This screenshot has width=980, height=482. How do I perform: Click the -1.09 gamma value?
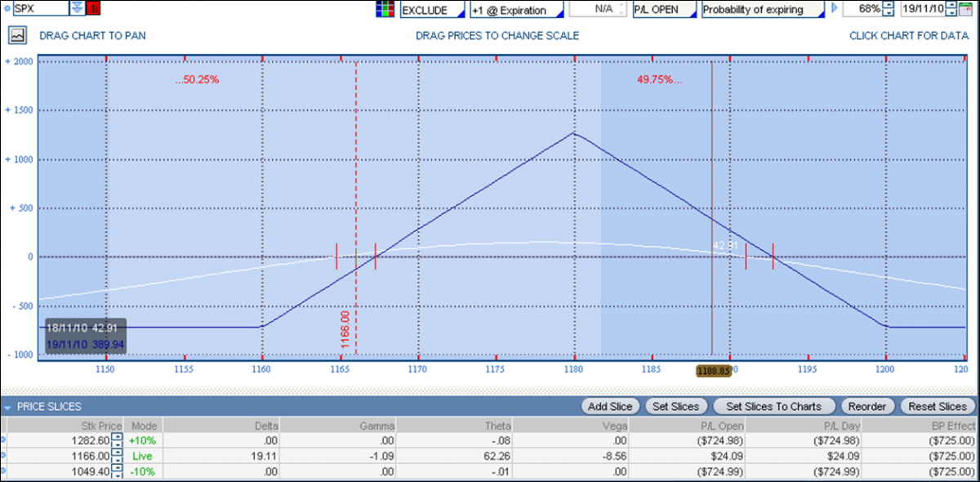382,456
